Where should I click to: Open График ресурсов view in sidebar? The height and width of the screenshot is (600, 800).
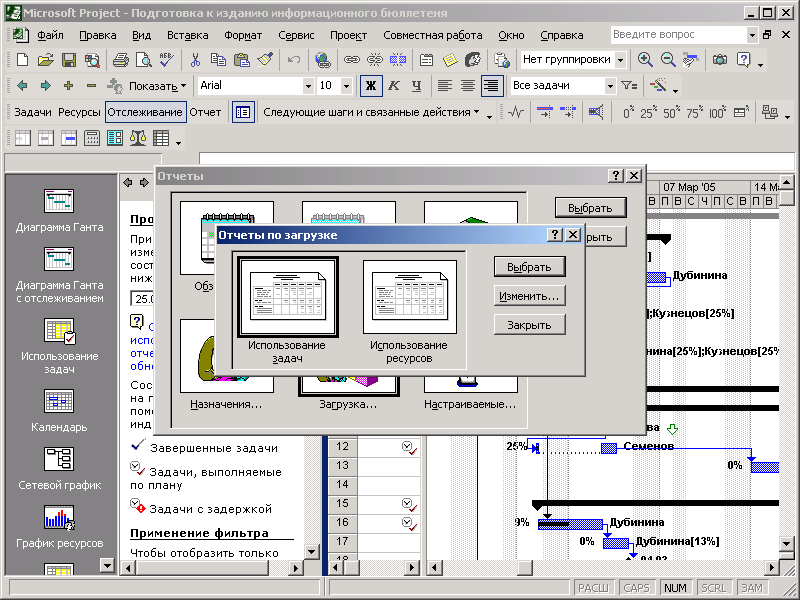click(59, 527)
